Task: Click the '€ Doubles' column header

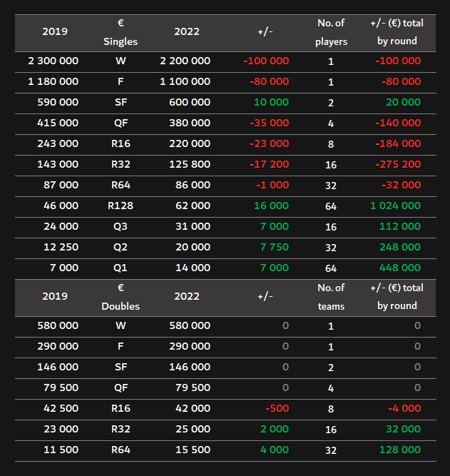Action: point(120,297)
